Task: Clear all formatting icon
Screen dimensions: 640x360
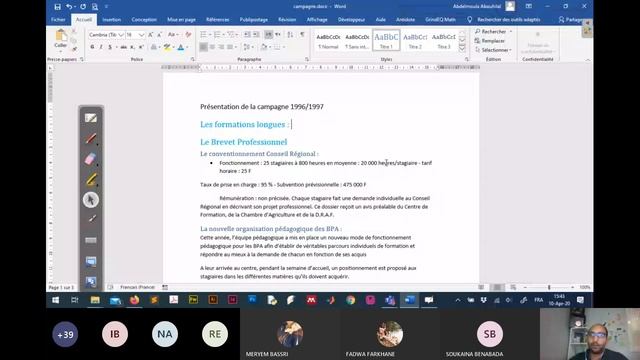Action: (x=188, y=35)
